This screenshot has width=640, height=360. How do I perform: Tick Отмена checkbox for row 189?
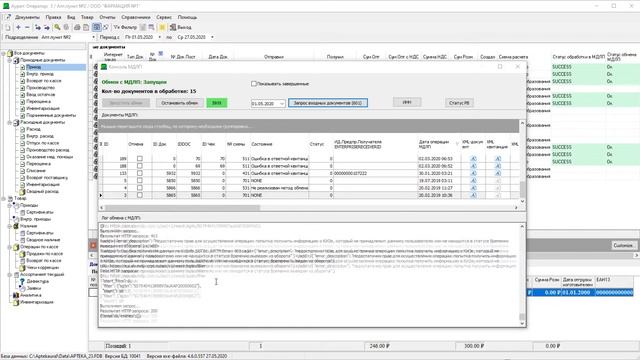tap(140, 159)
